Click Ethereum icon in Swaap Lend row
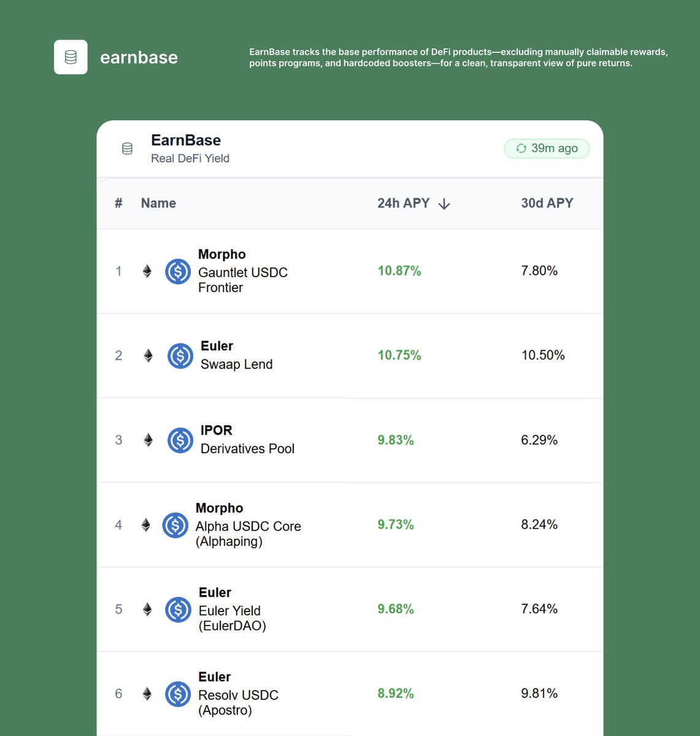 tap(148, 356)
